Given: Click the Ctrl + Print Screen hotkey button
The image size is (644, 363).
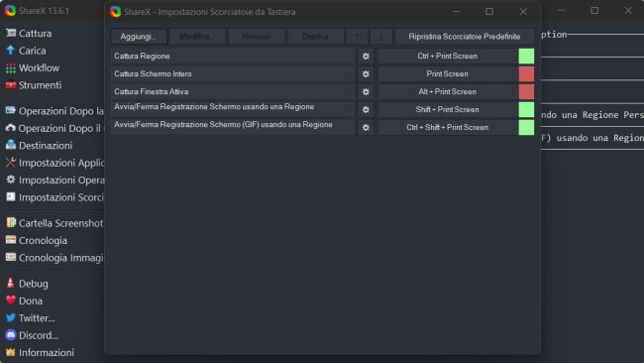Looking at the screenshot, I should tap(448, 57).
